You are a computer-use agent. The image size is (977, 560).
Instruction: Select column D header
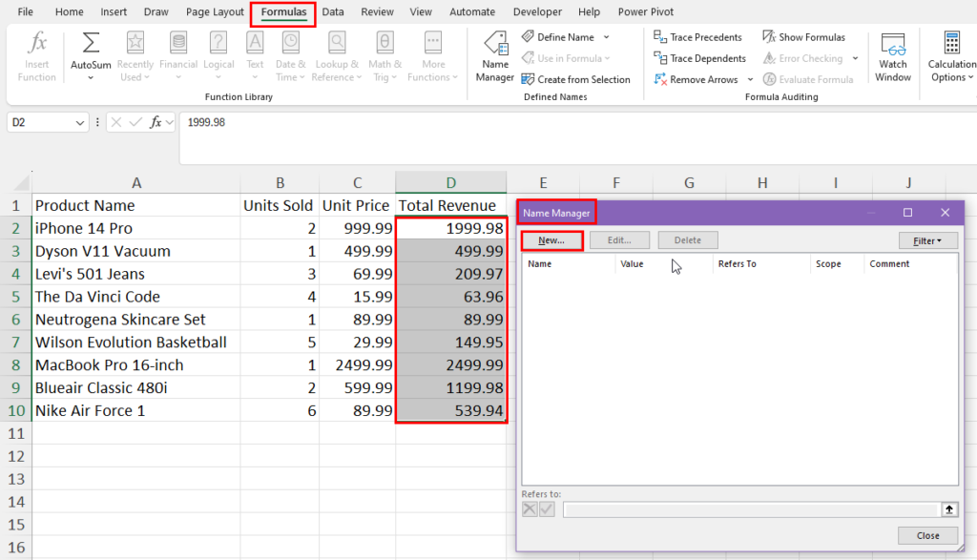point(450,182)
